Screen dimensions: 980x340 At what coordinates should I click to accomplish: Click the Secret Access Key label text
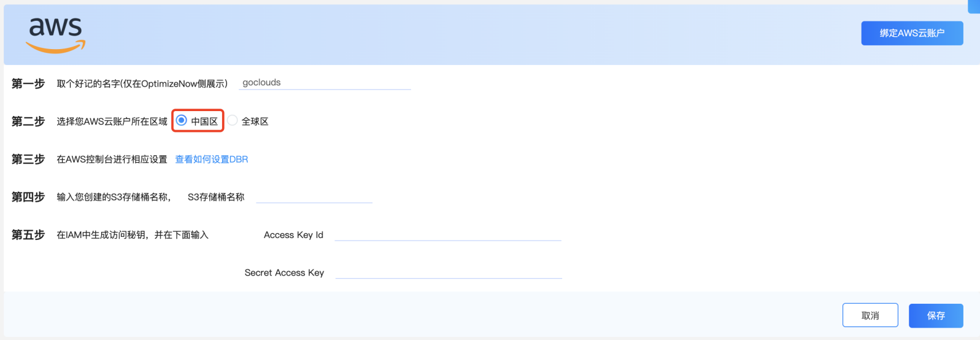(x=284, y=272)
